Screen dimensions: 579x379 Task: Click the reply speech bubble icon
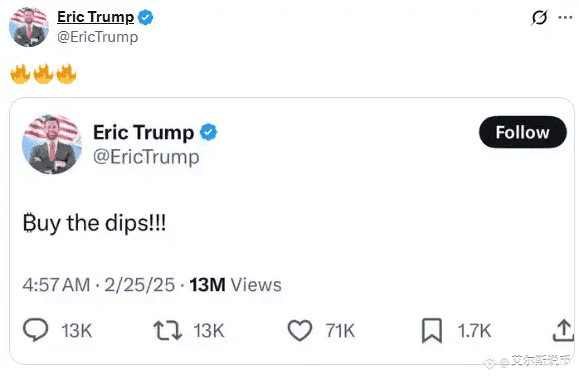[35, 330]
